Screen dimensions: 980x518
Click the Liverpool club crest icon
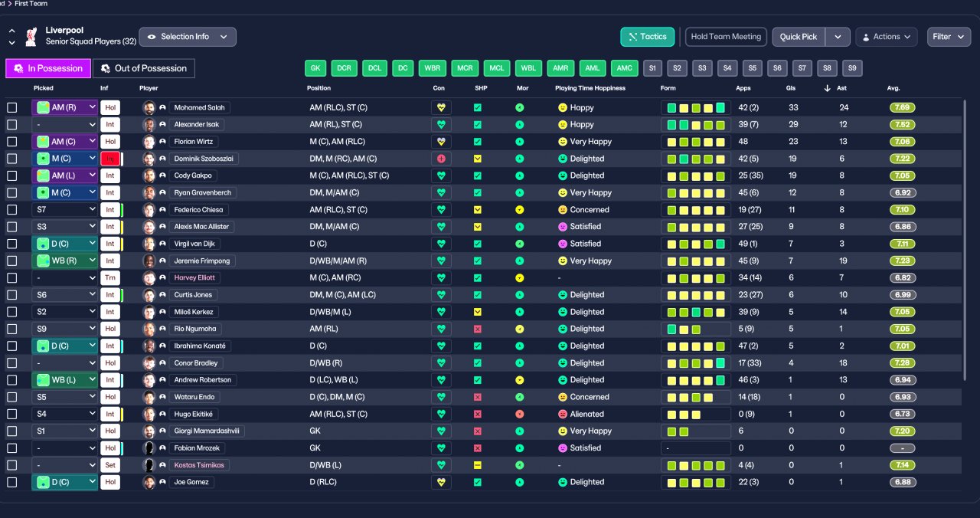(x=31, y=36)
